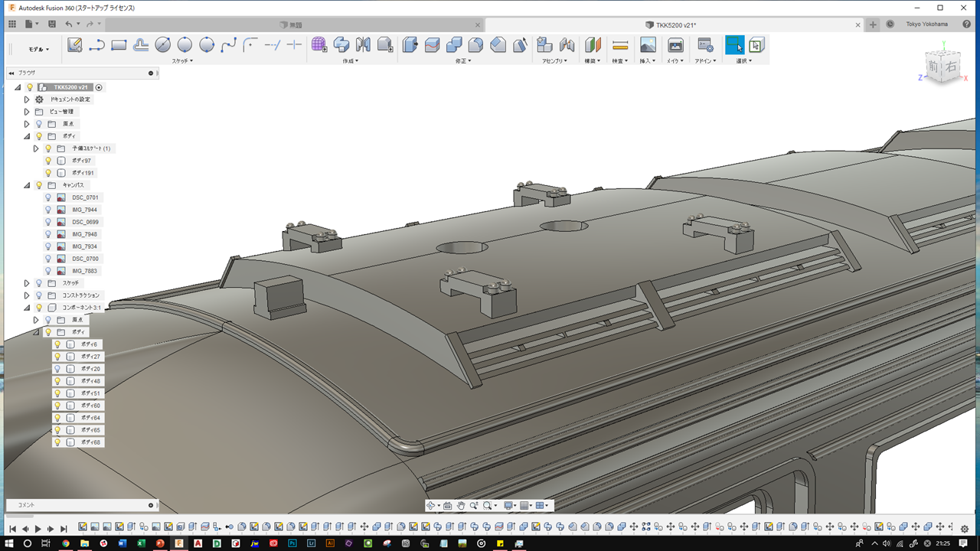Screen dimensions: 980x551
Task: Open Photoshop from the Windows taskbar
Action: (292, 543)
